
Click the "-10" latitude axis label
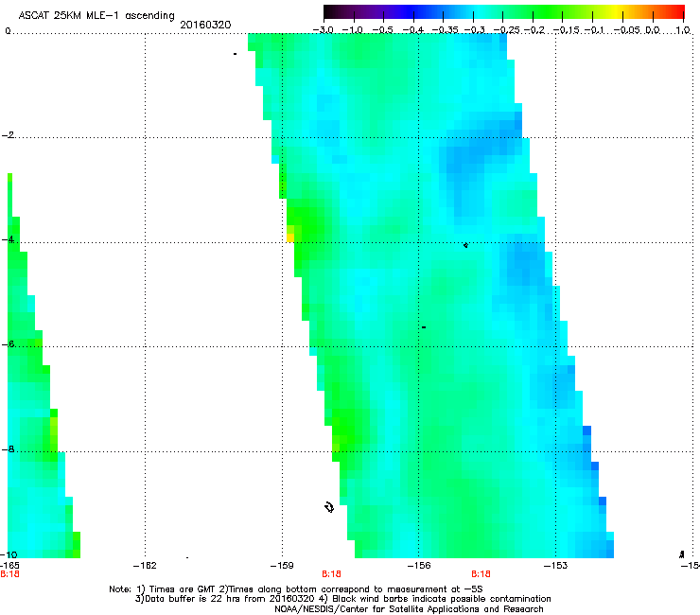(9, 554)
